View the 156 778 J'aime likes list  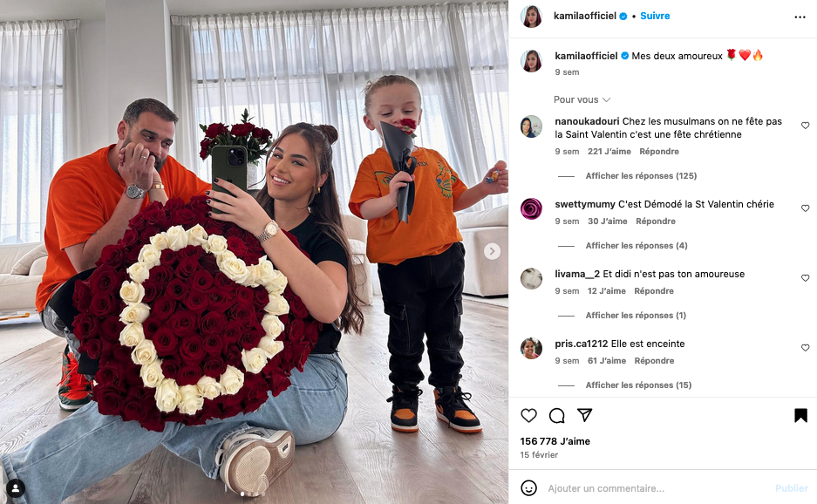pyautogui.click(x=555, y=441)
